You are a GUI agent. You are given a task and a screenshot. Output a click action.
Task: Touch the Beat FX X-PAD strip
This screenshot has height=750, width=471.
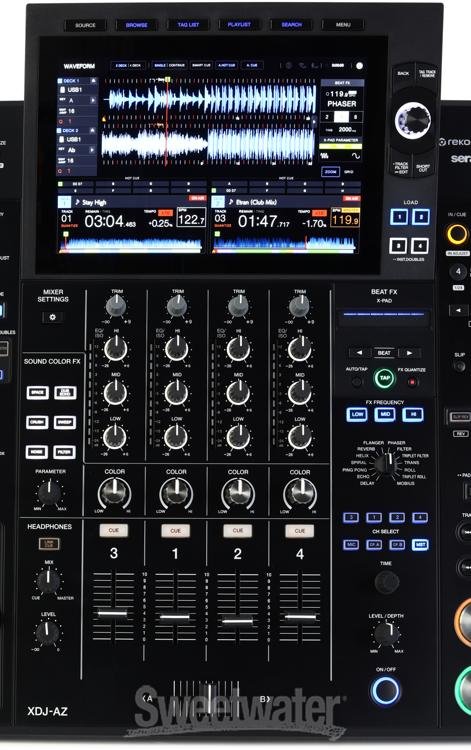(x=384, y=318)
